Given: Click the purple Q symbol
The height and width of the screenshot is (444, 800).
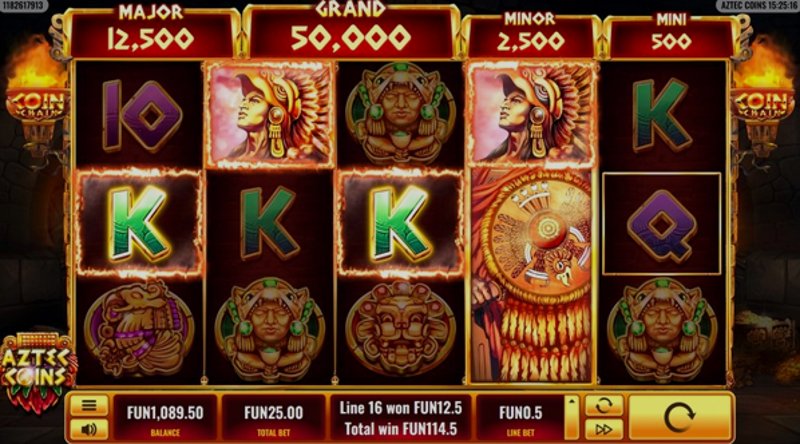Looking at the screenshot, I should tap(662, 224).
